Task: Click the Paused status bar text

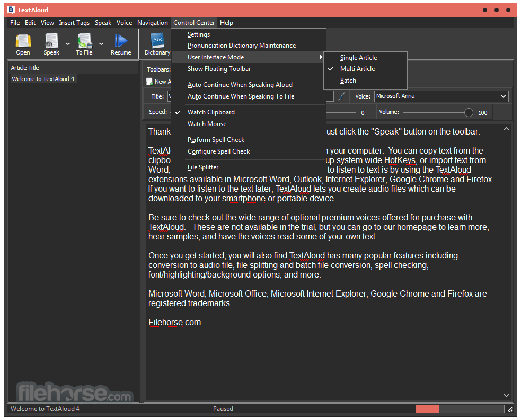Action: [x=223, y=409]
